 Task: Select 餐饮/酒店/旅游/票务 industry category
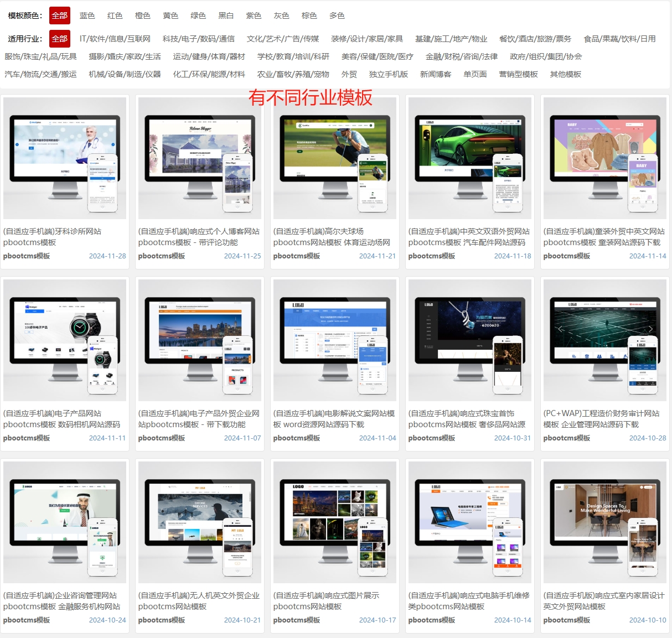535,39
